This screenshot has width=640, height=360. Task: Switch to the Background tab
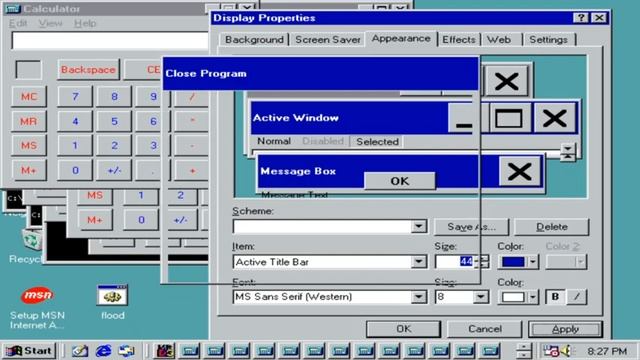pyautogui.click(x=254, y=40)
